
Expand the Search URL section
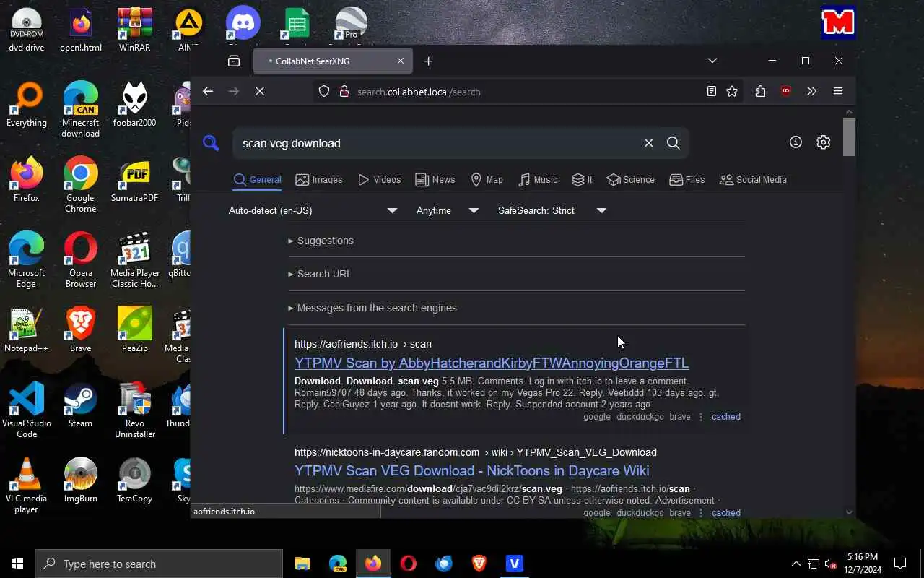pyautogui.click(x=320, y=274)
